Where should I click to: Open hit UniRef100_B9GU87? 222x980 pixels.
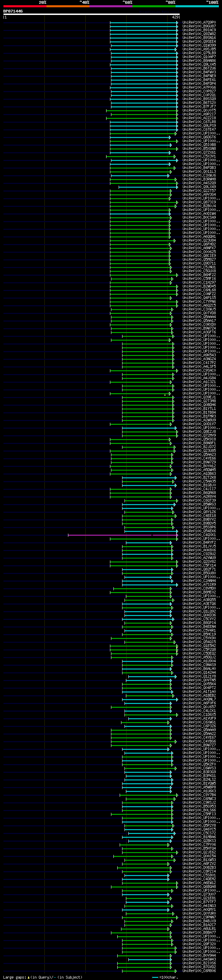pos(199,26)
